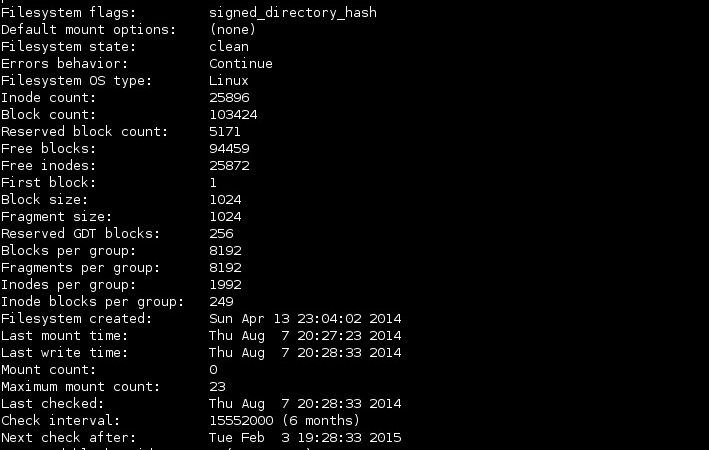Click the Default mount options (none) value
Image resolution: width=709 pixels, height=450 pixels.
pyautogui.click(x=232, y=30)
